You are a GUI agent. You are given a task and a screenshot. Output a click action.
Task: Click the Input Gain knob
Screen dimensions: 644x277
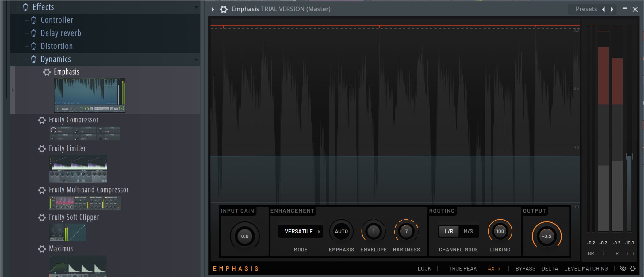pyautogui.click(x=245, y=236)
